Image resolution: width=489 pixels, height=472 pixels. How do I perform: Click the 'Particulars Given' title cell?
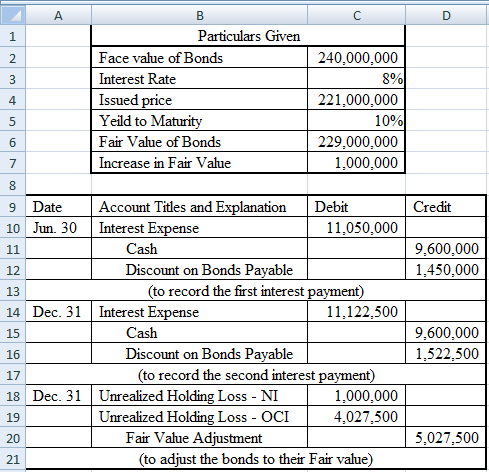pyautogui.click(x=248, y=36)
